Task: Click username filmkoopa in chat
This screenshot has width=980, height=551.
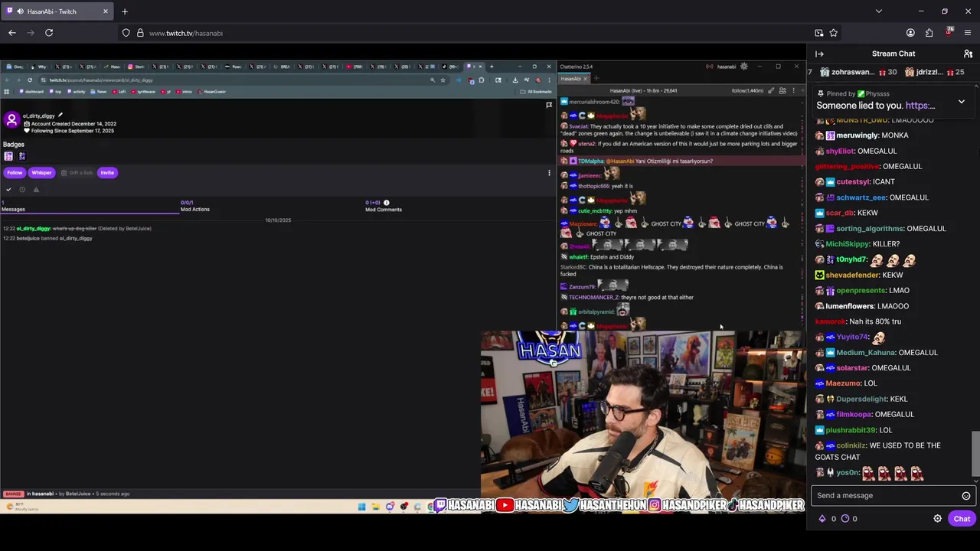Action: click(x=854, y=415)
